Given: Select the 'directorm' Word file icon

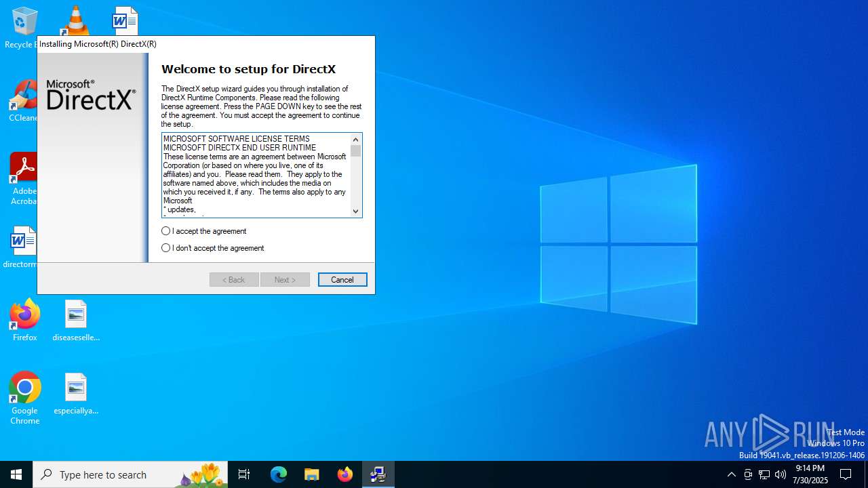Looking at the screenshot, I should coord(23,247).
